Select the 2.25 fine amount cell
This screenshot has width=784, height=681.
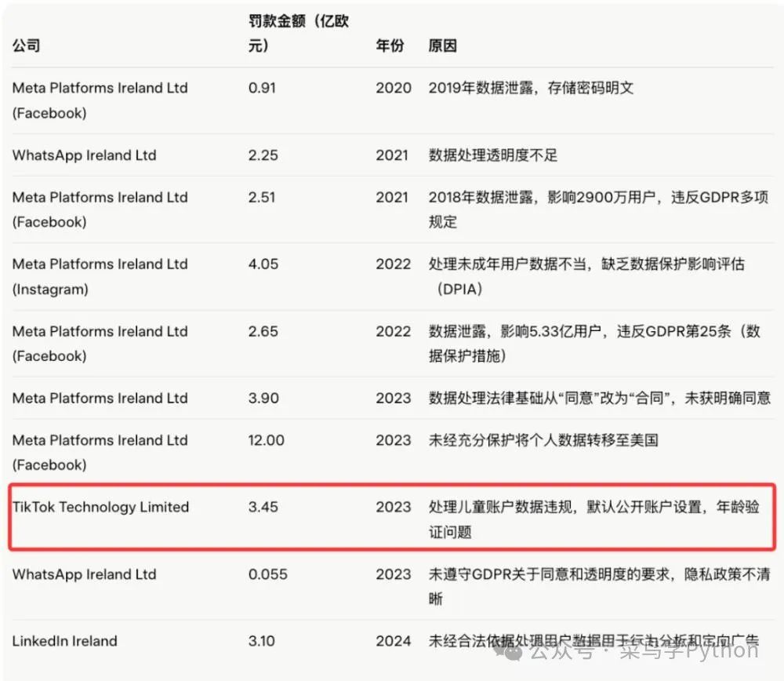click(263, 155)
